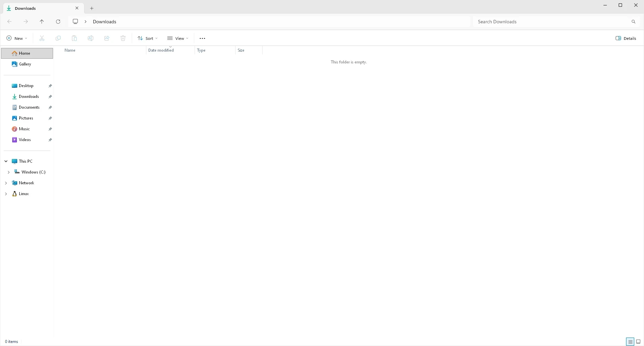This screenshot has width=644, height=346.
Task: Click the Search Downloads input field
Action: [551, 22]
